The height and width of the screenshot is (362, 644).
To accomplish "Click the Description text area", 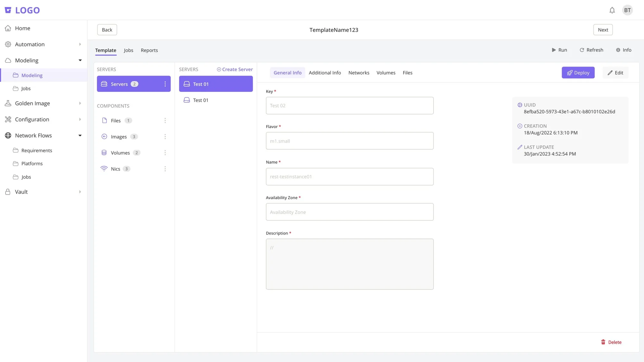I will click(350, 264).
